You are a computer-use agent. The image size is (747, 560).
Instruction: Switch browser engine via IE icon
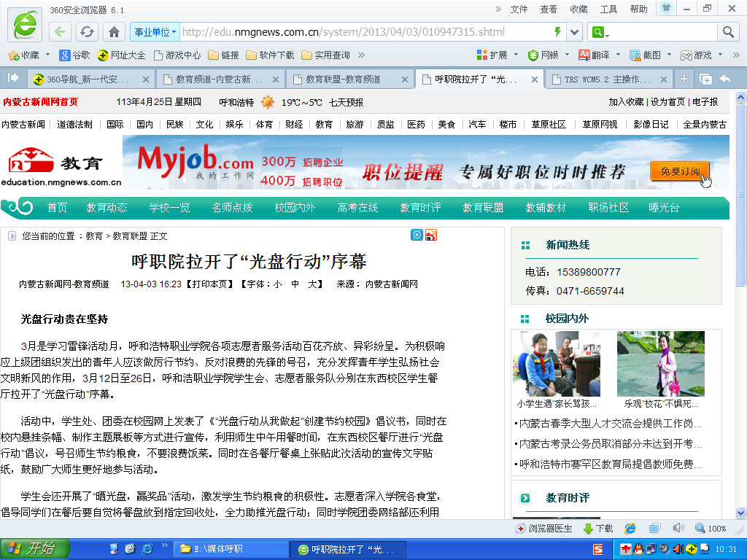630,528
